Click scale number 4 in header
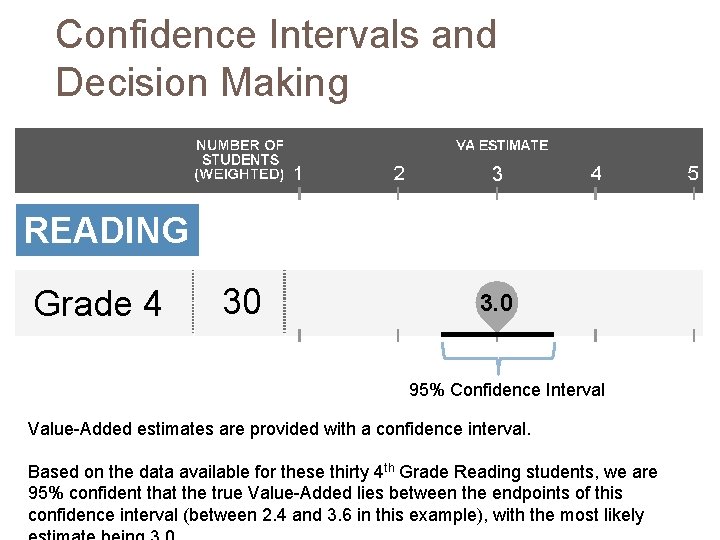 coord(596,174)
